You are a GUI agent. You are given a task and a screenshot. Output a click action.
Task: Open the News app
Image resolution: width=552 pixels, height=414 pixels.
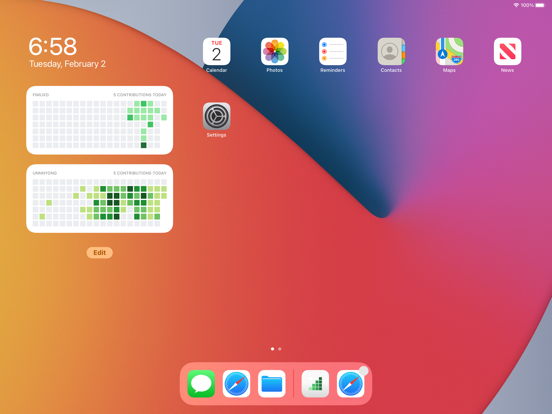[x=507, y=51]
